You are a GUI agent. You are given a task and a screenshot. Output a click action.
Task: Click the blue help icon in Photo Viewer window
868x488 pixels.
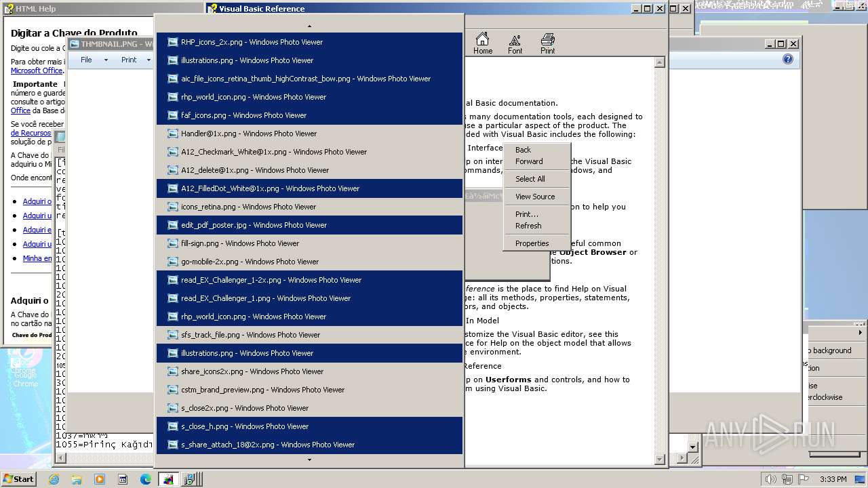[787, 59]
